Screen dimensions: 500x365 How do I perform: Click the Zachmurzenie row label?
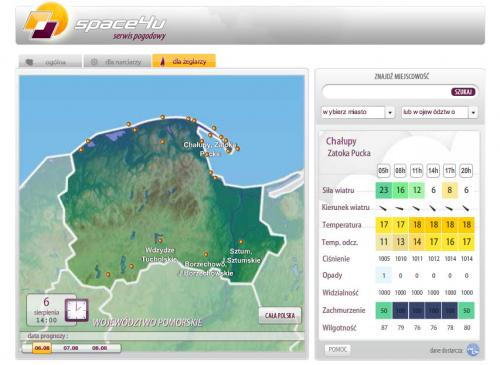point(344,310)
